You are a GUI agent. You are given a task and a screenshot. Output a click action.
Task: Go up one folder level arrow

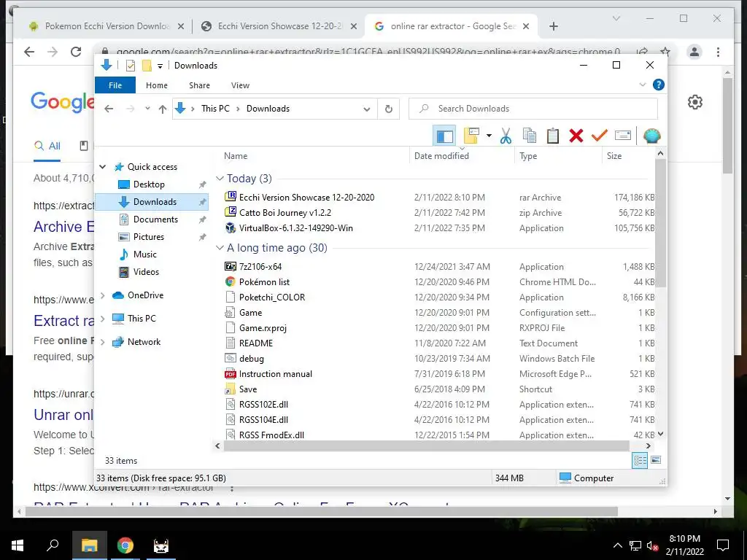tap(163, 109)
